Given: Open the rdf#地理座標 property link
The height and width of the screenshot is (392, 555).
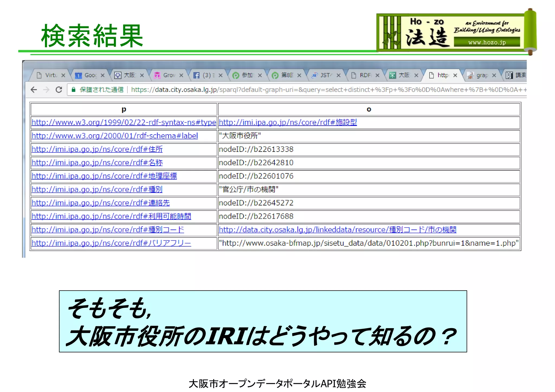Looking at the screenshot, I should (104, 176).
